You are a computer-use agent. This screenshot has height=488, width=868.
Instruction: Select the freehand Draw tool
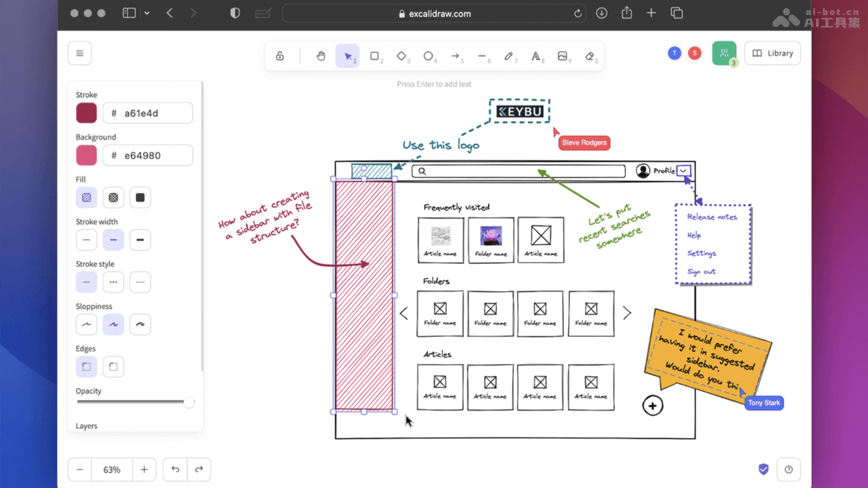click(511, 56)
